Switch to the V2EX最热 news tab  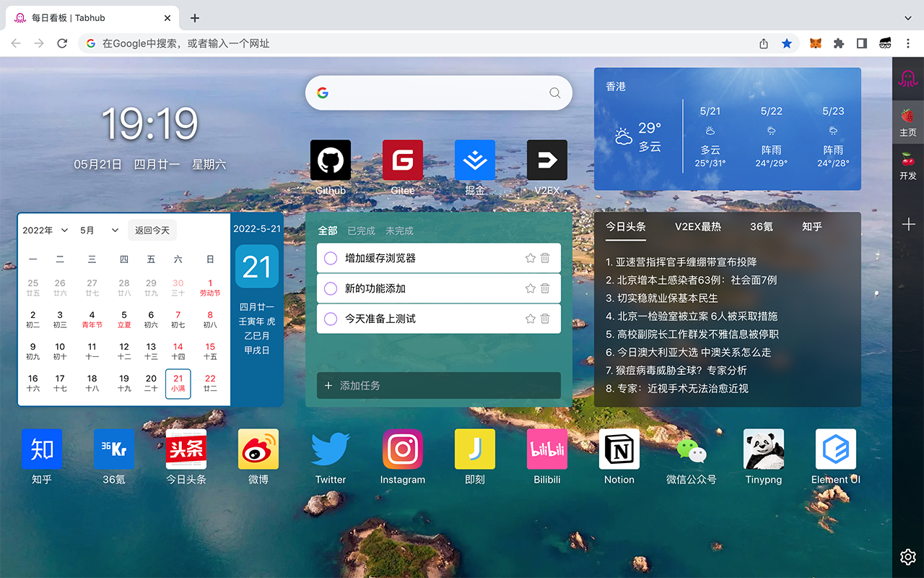(x=698, y=226)
